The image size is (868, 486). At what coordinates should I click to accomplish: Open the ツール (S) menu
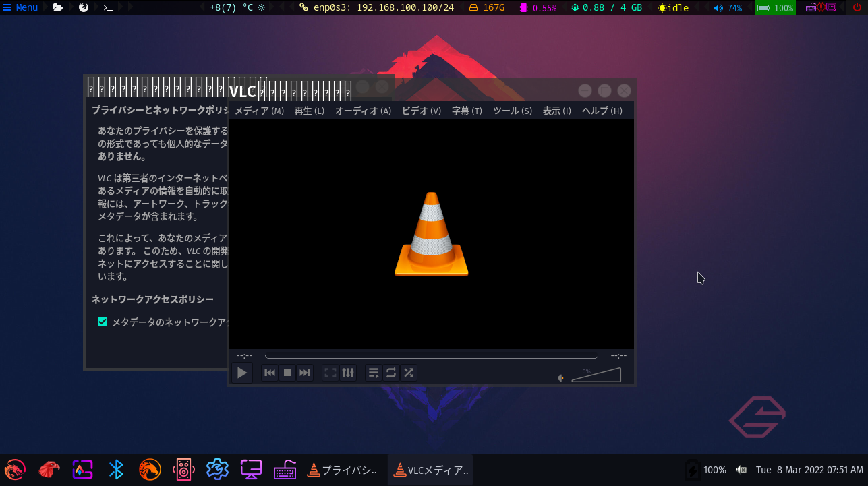[x=513, y=111]
